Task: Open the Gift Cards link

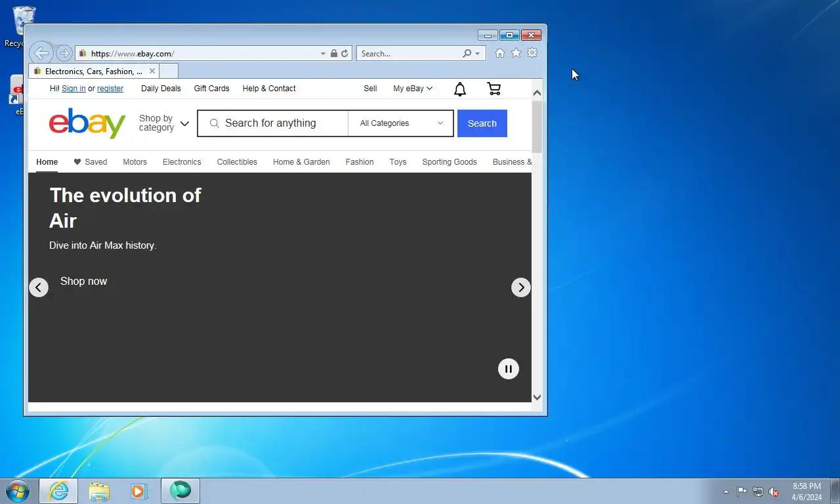Action: click(x=211, y=89)
